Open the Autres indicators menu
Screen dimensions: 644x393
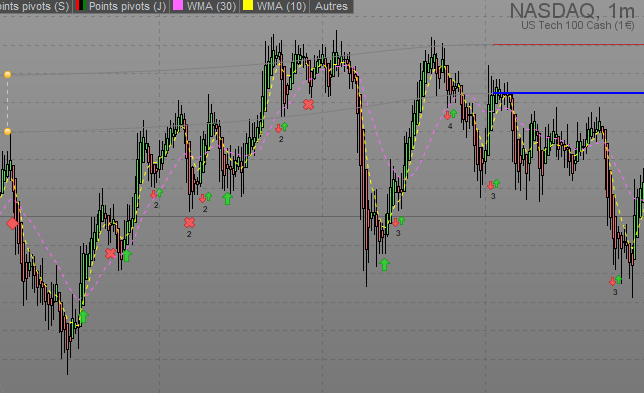pos(331,6)
